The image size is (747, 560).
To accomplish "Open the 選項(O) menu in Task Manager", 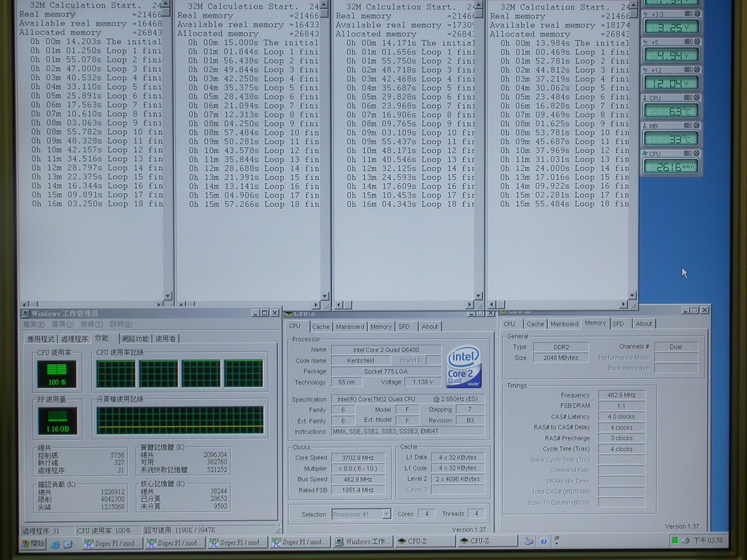I will [62, 324].
